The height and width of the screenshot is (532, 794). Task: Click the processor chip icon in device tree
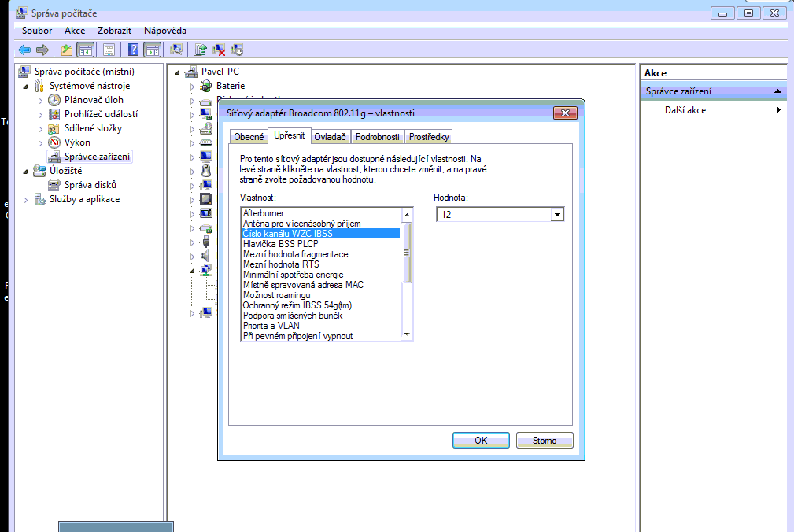(205, 199)
